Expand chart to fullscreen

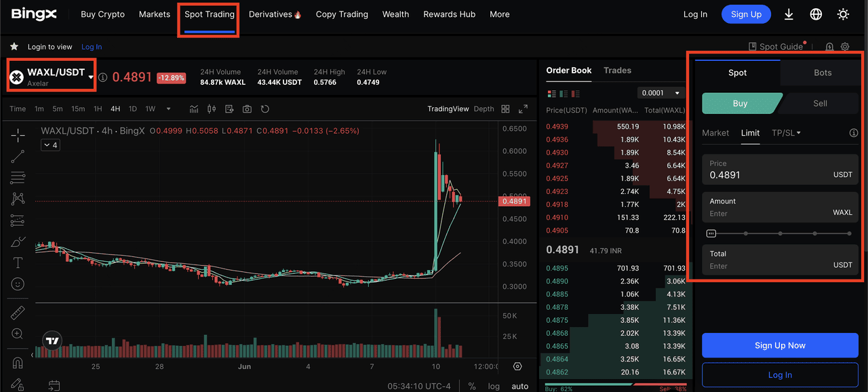pos(523,109)
